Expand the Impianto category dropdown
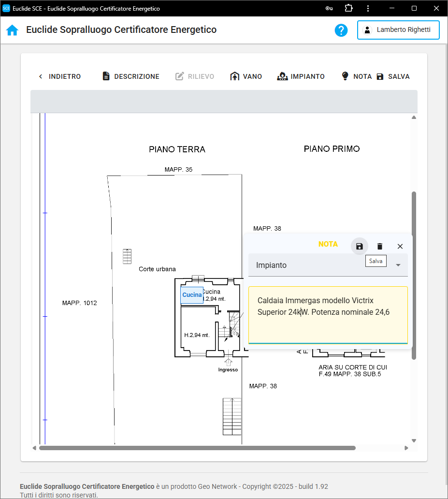 398,265
